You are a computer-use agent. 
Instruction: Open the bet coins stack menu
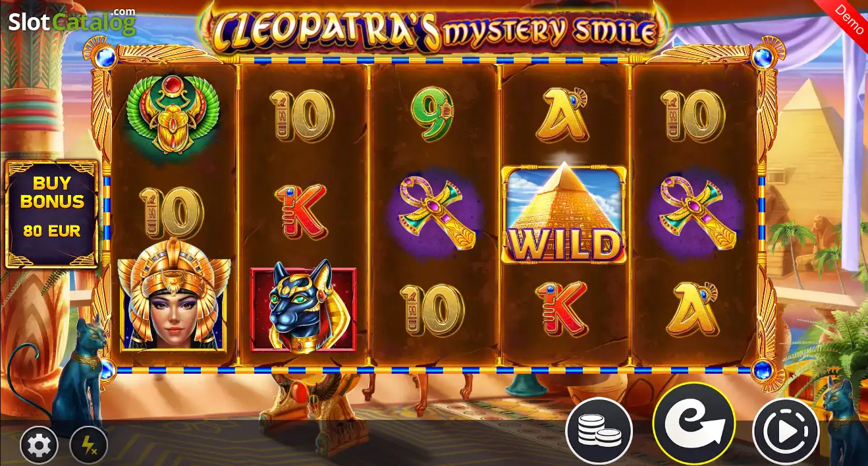(599, 432)
